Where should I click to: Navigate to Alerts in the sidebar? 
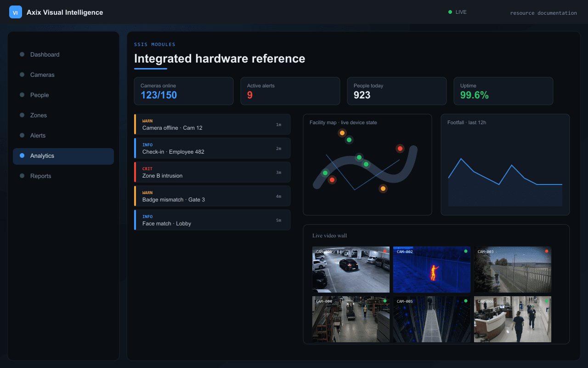63,135
